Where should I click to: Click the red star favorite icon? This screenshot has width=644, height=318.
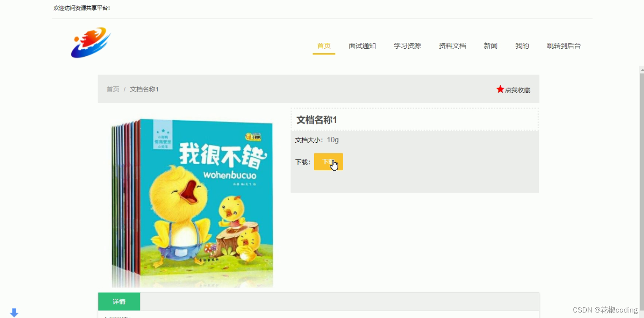click(x=500, y=89)
